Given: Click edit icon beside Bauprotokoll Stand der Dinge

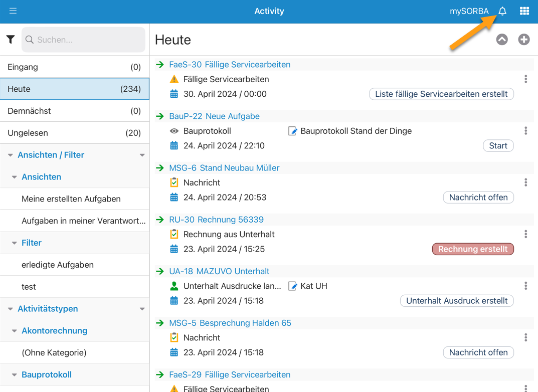Looking at the screenshot, I should click(293, 131).
